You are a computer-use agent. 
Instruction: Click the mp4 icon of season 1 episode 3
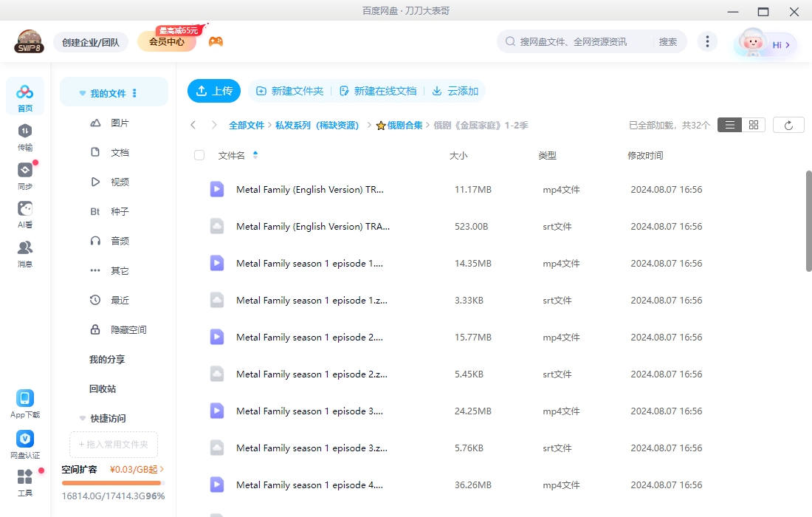click(x=217, y=411)
